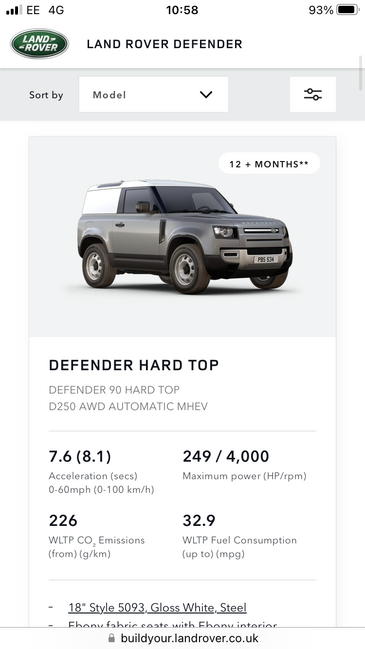Screen dimensions: 365x649
Task: Tap the padlock icon beside the URL
Action: point(111,638)
